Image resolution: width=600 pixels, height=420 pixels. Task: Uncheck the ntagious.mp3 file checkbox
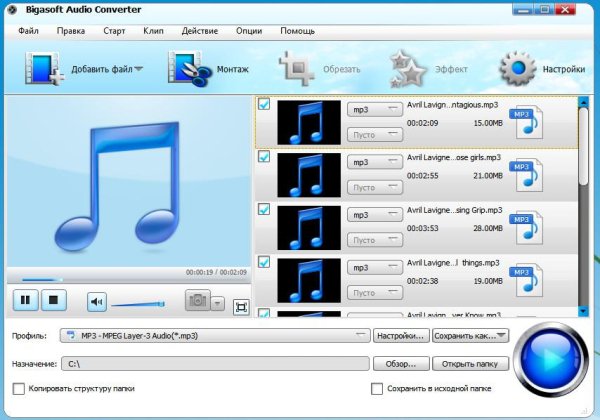tap(264, 104)
